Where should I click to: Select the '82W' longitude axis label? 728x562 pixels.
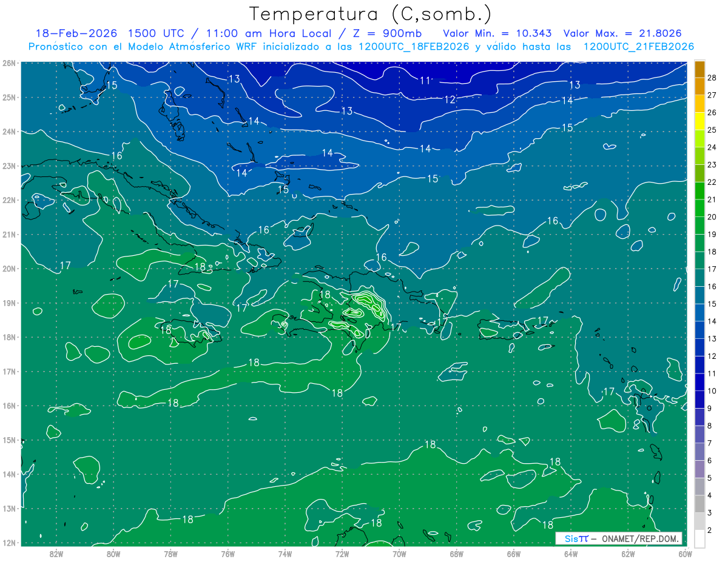56,554
